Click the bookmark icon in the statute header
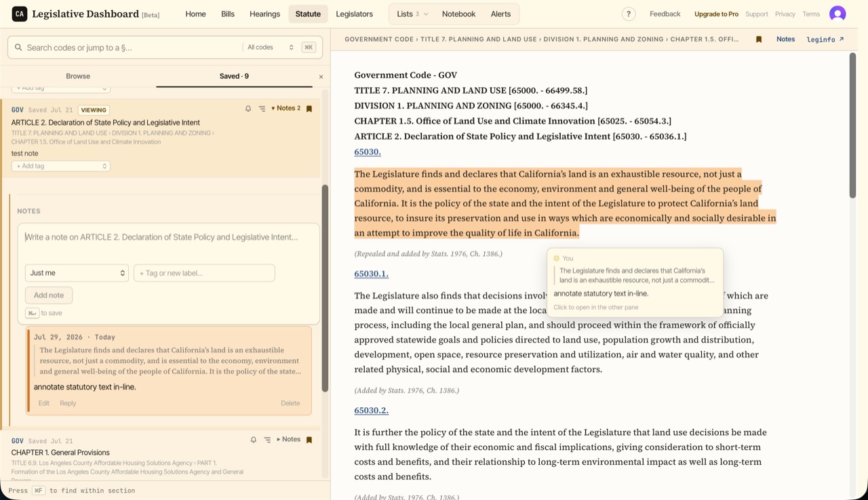The image size is (868, 500). [759, 39]
